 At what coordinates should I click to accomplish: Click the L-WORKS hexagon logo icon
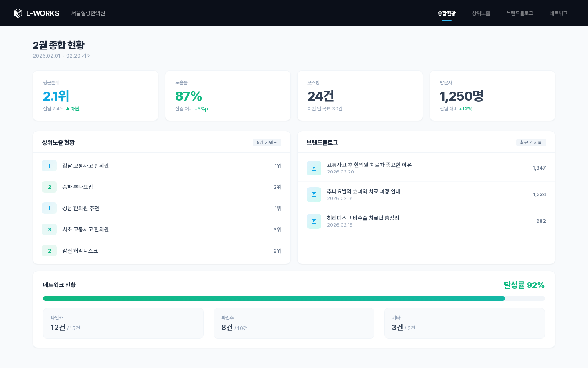18,13
